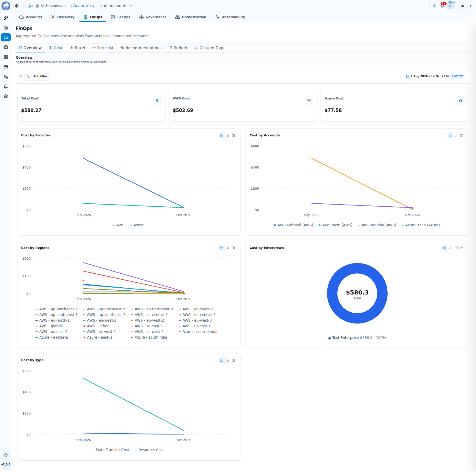The width and height of the screenshot is (476, 472).
Task: Switch to the Budget sub-tab
Action: (x=178, y=48)
